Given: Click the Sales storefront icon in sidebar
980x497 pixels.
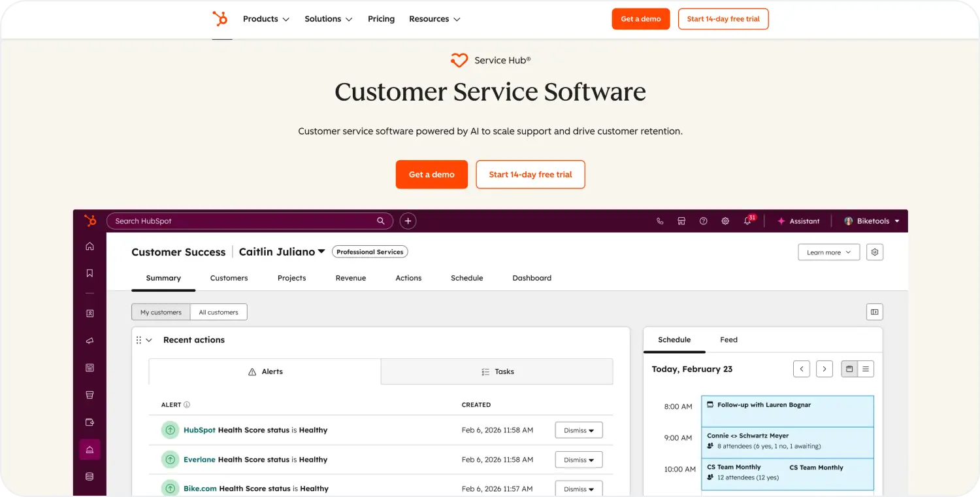Looking at the screenshot, I should point(90,395).
